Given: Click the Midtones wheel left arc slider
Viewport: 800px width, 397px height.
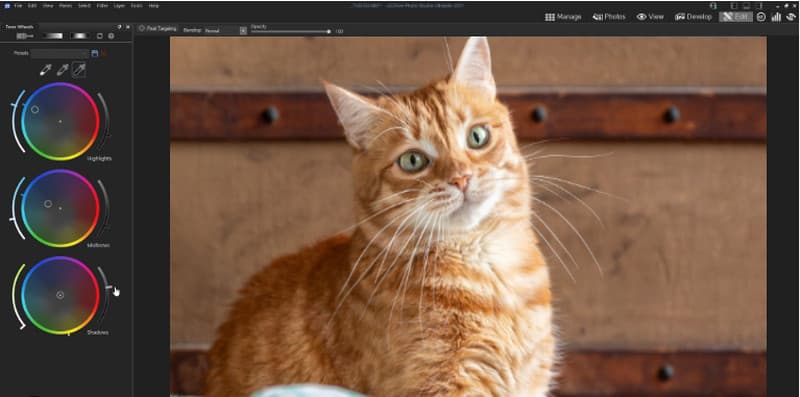Looking at the screenshot, I should 17,208.
